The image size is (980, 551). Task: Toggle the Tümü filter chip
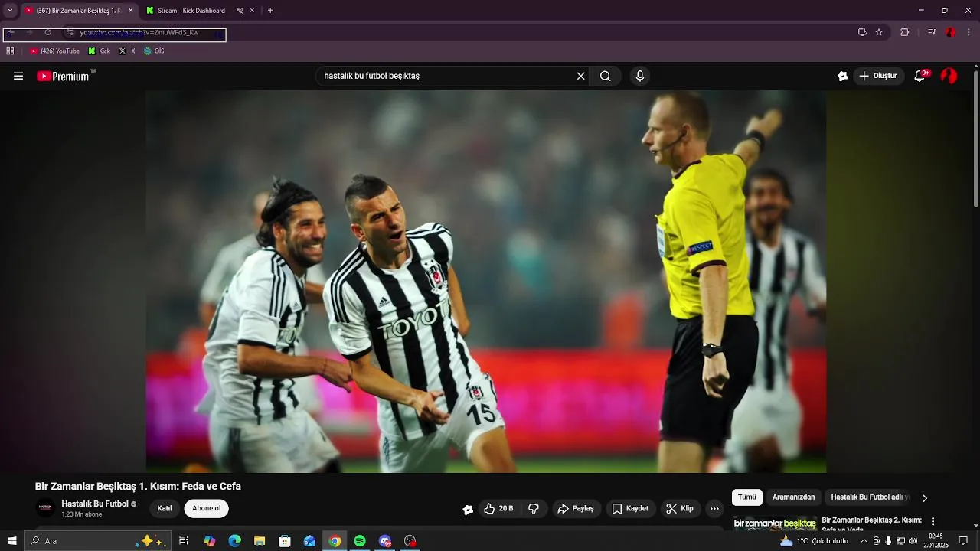tap(747, 497)
